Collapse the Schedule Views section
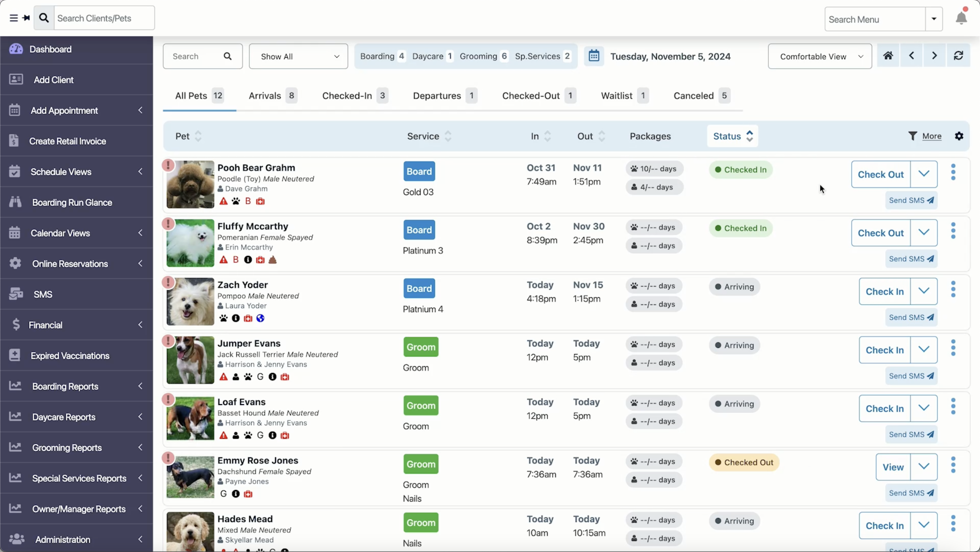The image size is (980, 552). tap(140, 171)
